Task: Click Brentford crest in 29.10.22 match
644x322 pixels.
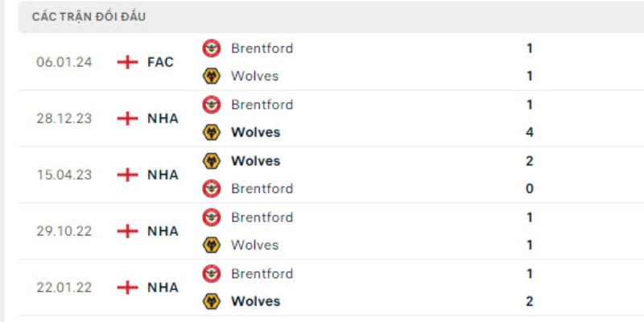Action: tap(211, 217)
